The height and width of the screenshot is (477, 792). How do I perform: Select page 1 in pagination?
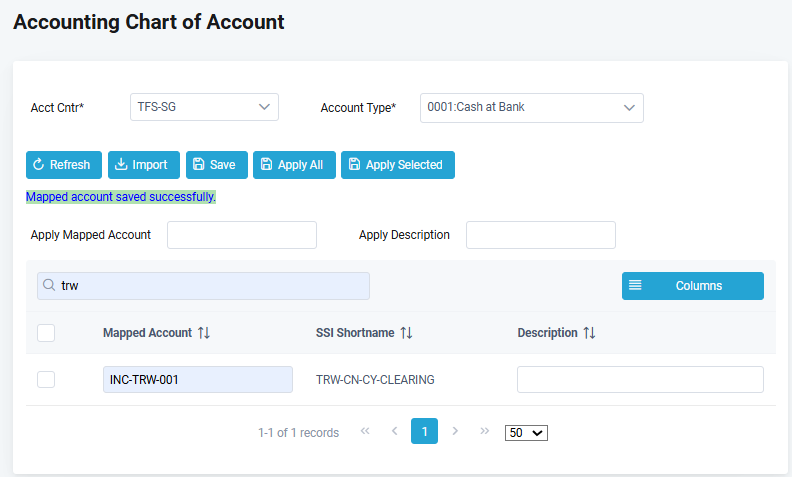(424, 431)
